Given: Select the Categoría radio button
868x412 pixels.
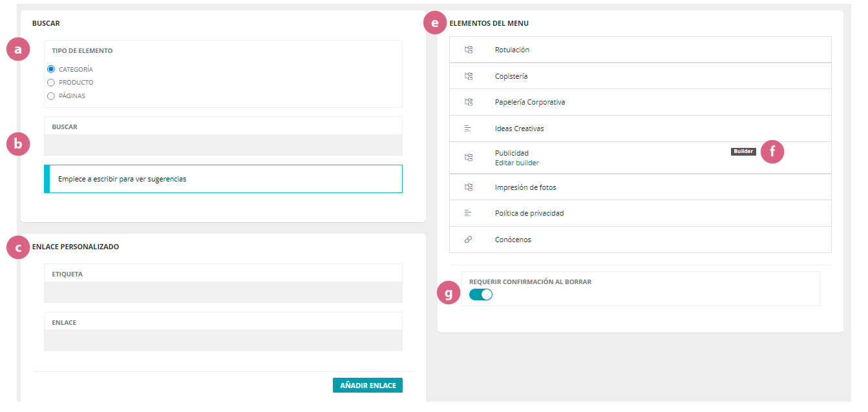Looking at the screenshot, I should [51, 69].
